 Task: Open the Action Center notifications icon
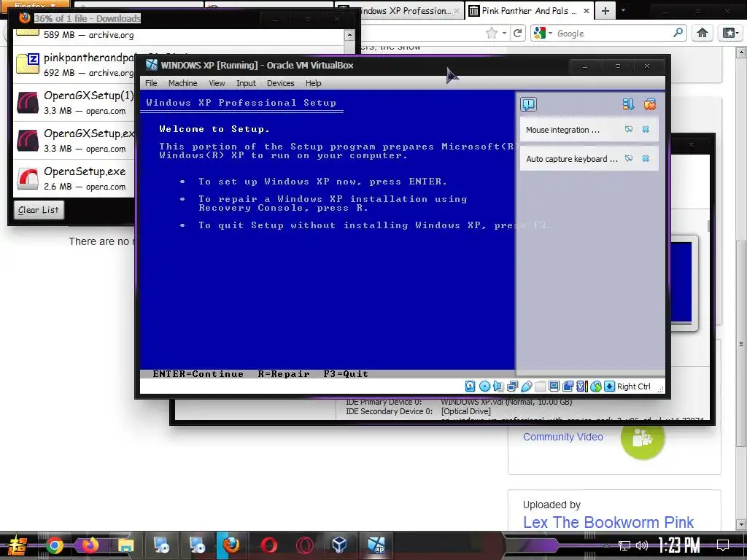click(723, 545)
